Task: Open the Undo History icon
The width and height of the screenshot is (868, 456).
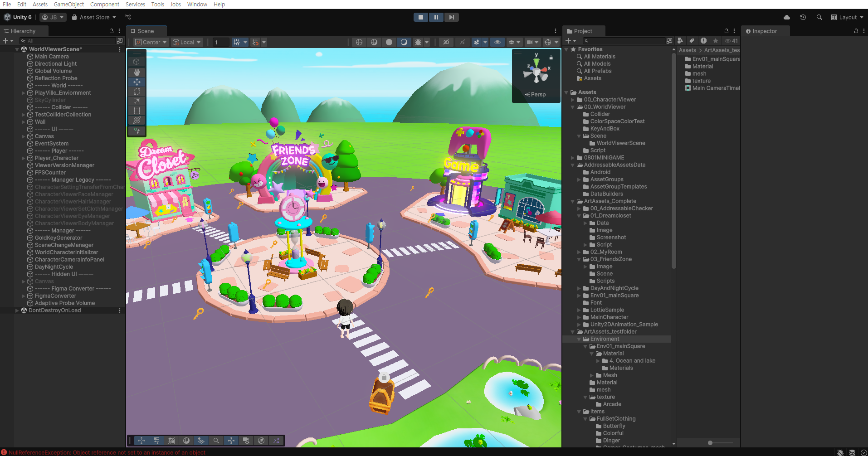Action: [803, 17]
